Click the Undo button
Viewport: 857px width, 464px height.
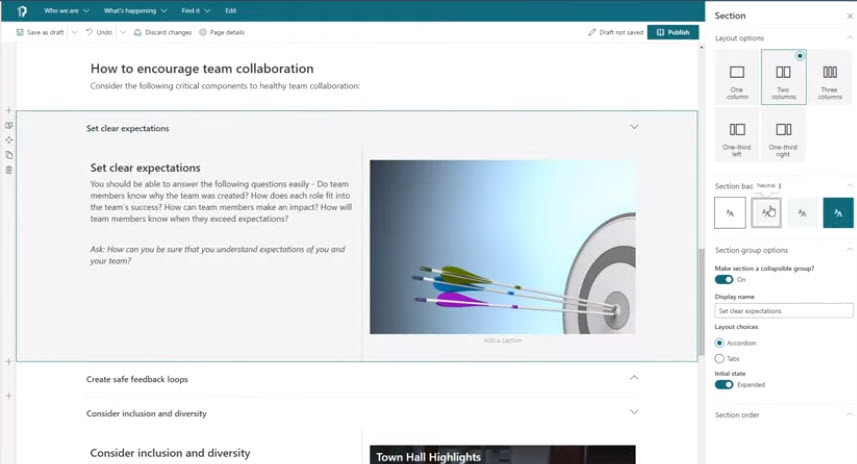tap(99, 32)
